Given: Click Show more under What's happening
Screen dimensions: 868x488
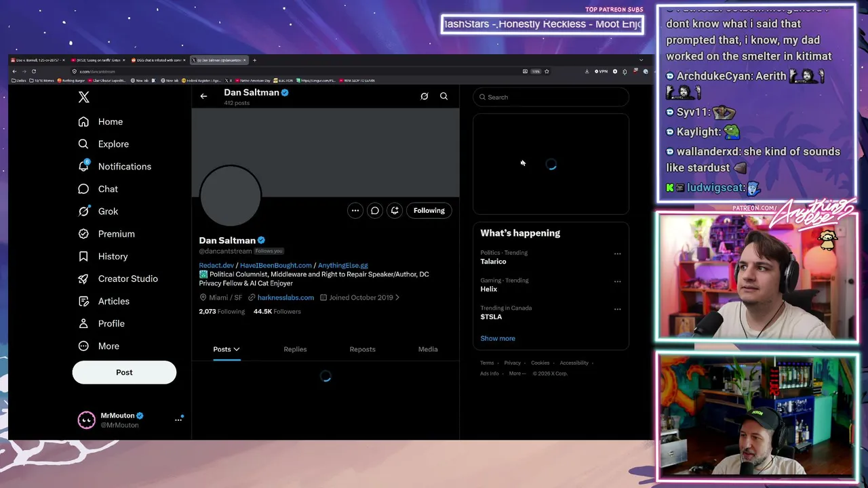Looking at the screenshot, I should coord(498,339).
